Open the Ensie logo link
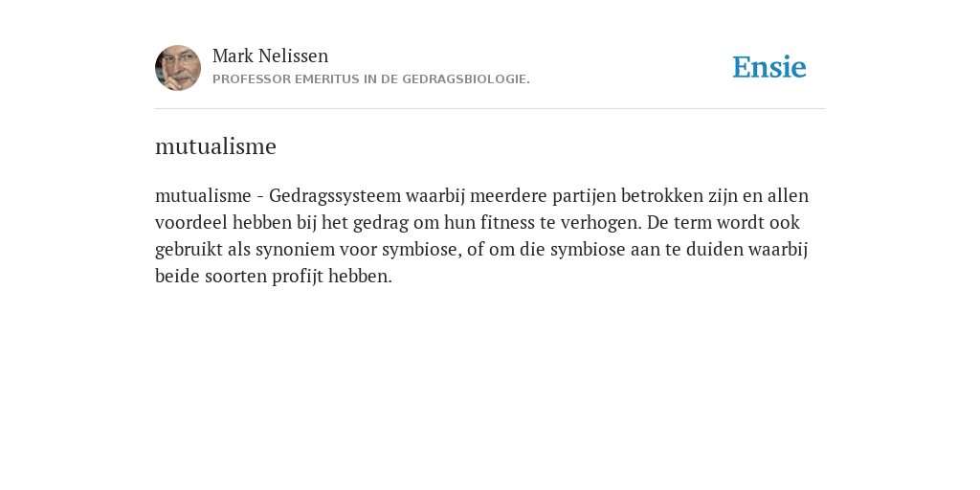This screenshot has width=980, height=490. (x=769, y=67)
